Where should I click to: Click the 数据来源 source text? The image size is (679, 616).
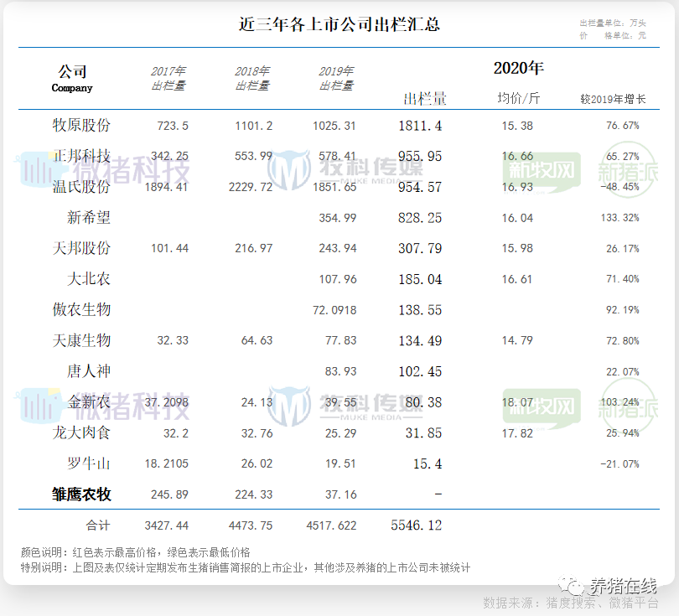click(570, 603)
